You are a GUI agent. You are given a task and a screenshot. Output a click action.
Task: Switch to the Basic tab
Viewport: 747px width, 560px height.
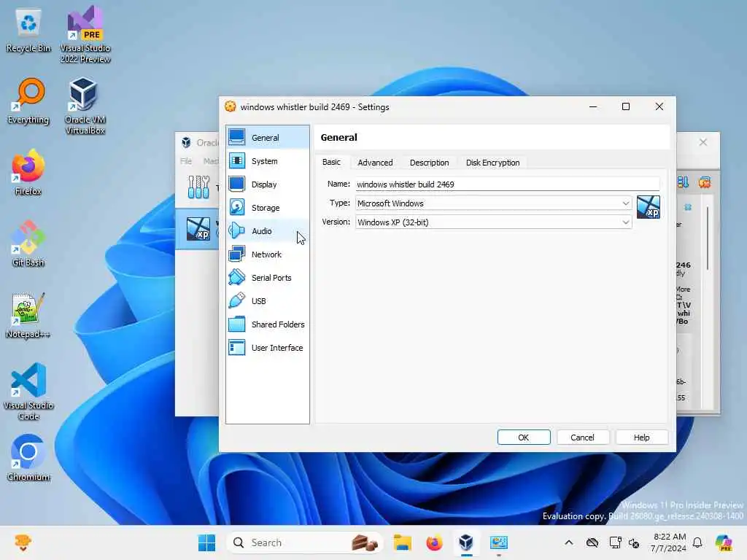pyautogui.click(x=331, y=163)
